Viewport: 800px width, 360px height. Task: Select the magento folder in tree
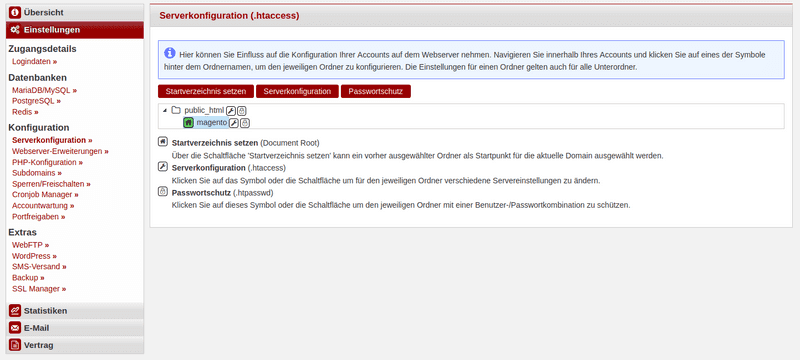point(212,123)
